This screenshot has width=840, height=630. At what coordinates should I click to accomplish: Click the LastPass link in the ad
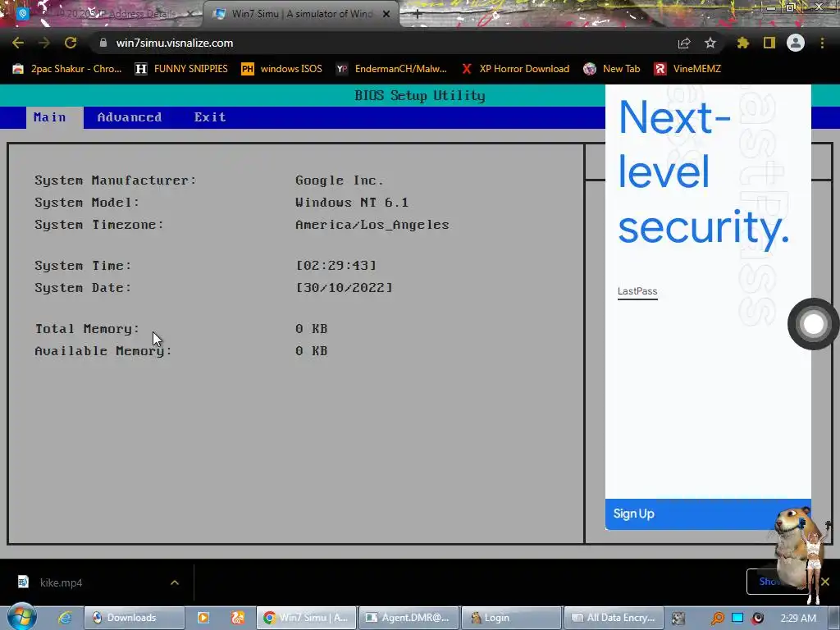(637, 291)
